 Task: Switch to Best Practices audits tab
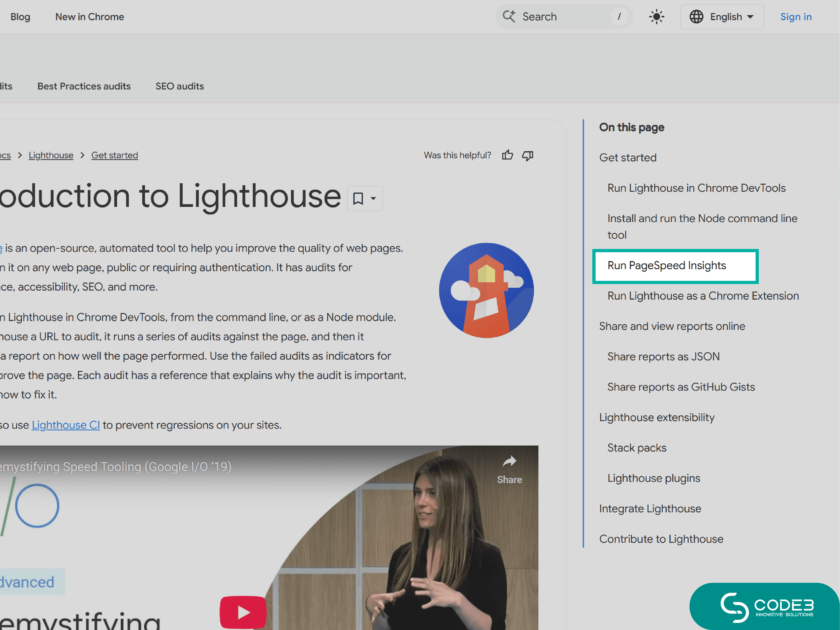[x=84, y=86]
